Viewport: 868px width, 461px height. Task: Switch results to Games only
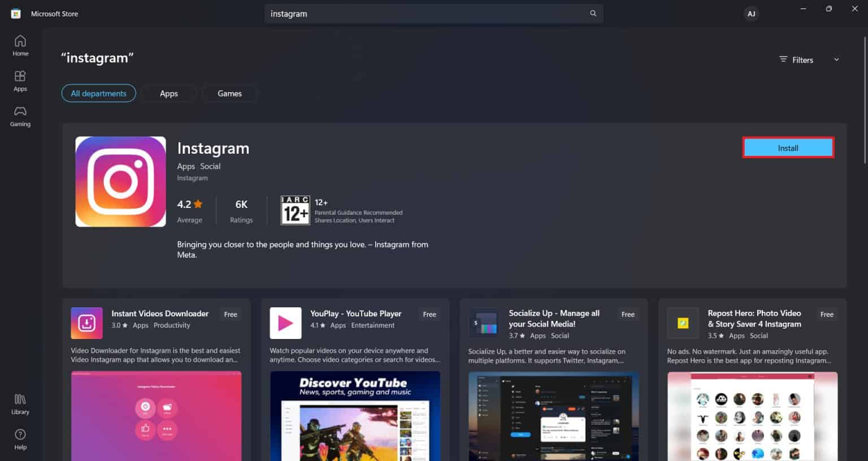coord(229,93)
